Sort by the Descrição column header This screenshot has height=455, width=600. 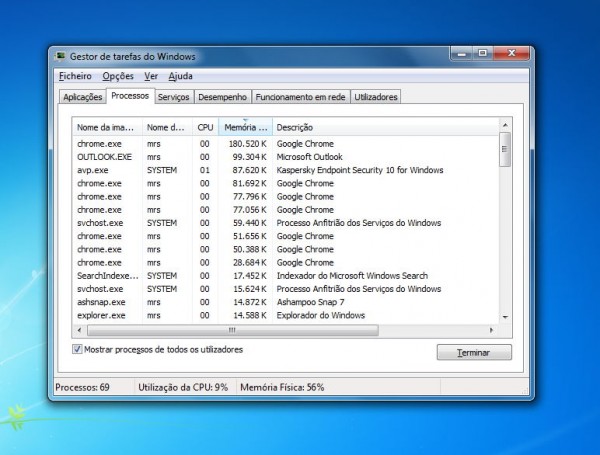pyautogui.click(x=386, y=127)
